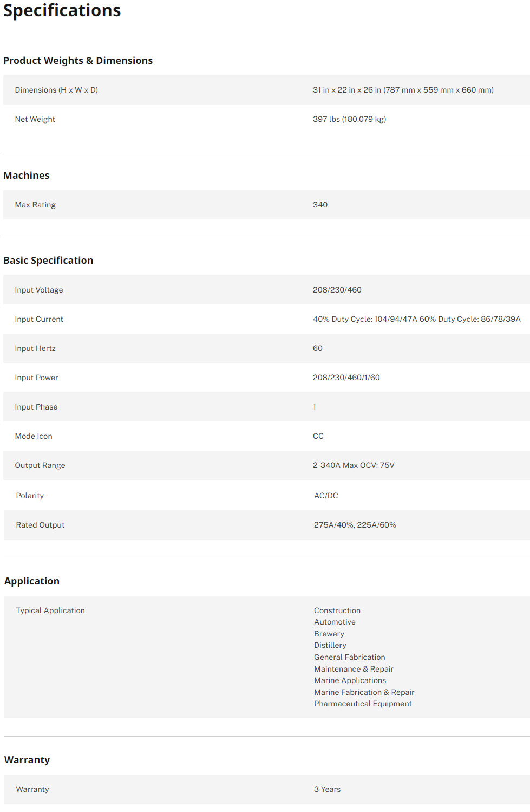Select the Input Current duty cycle text

(416, 319)
